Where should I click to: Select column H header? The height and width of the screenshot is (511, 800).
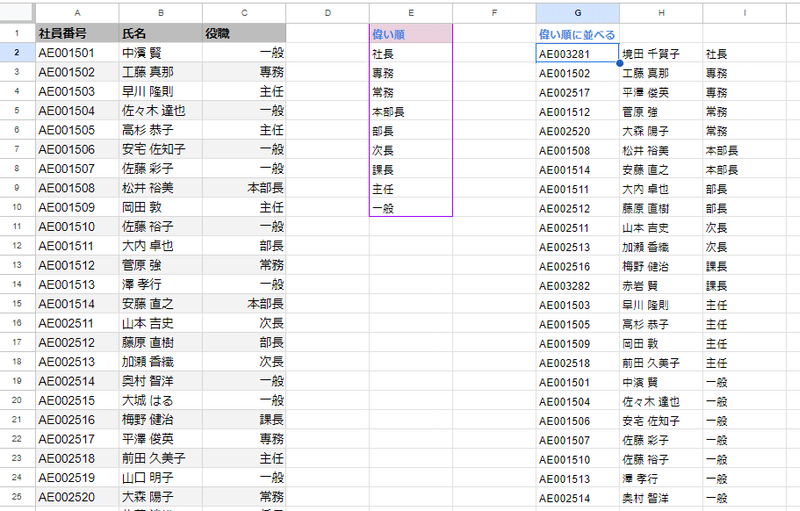click(661, 13)
